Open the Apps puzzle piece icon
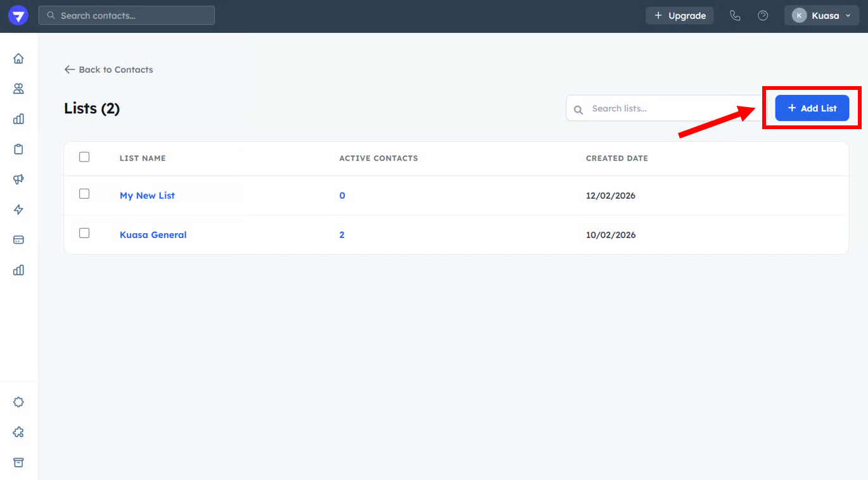The width and height of the screenshot is (868, 480). [18, 432]
